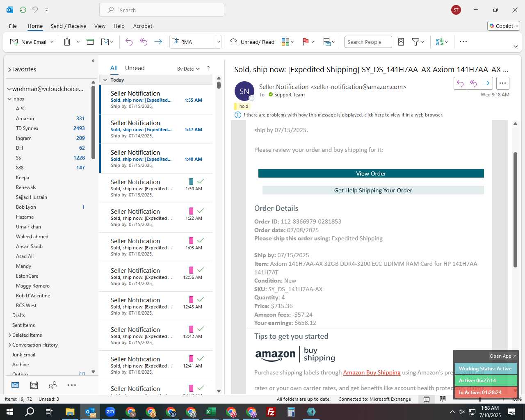Viewport: 525px width, 420px height.
Task: Reverse sort order arrow in message list
Action: click(208, 68)
